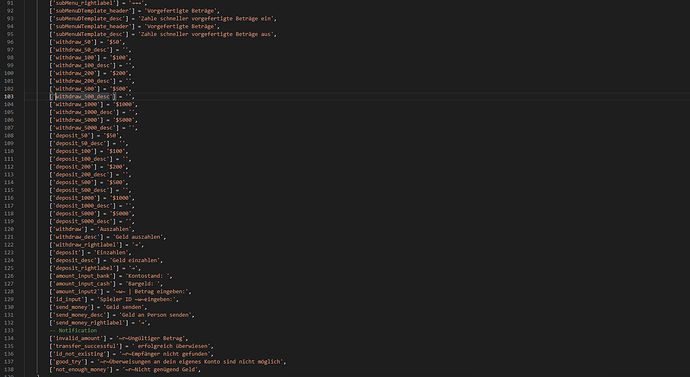Select line number 133 in the gutter
Screen dimensions: 690x377
9,330
